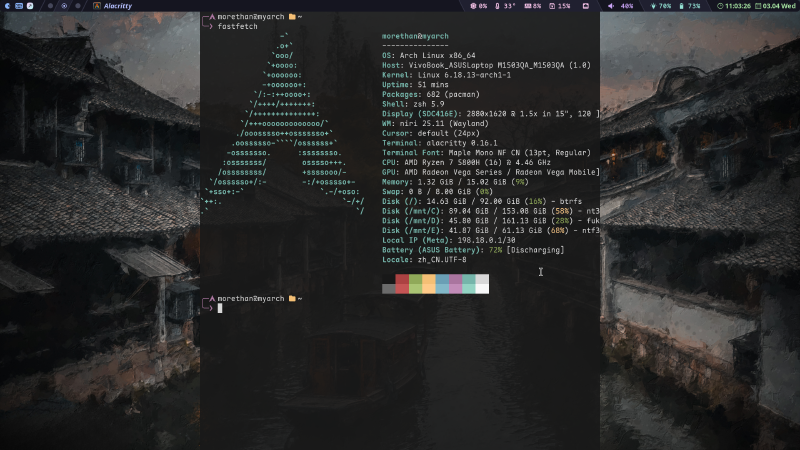The width and height of the screenshot is (800, 450).
Task: Click the battery icon showing 73%
Action: (x=681, y=6)
